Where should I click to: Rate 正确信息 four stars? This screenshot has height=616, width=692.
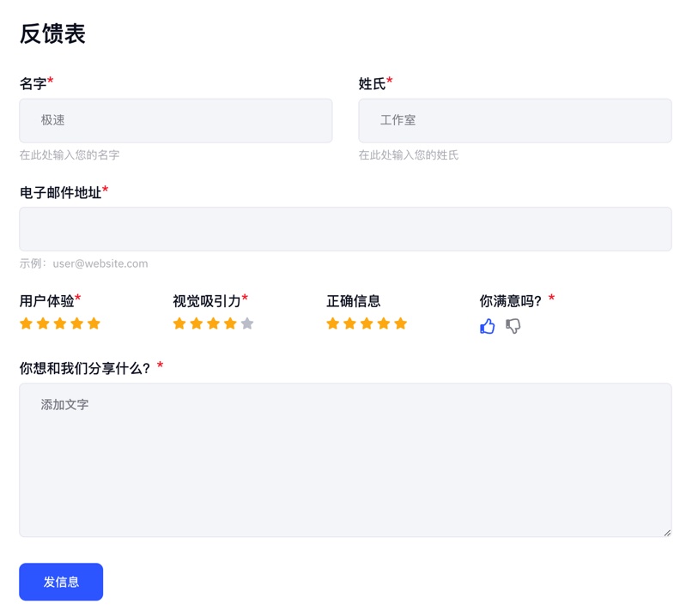click(384, 323)
